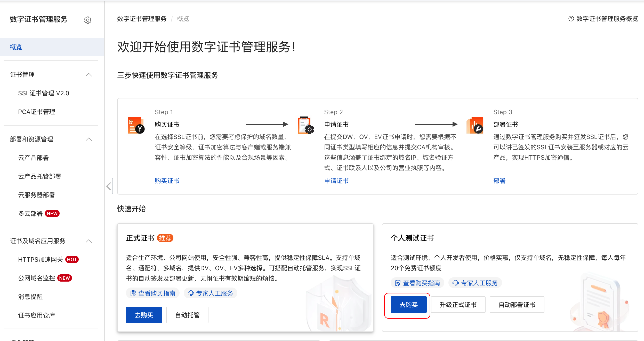This screenshot has width=644, height=341.
Task: Collapse the sidebar using the left arrow handle
Action: click(109, 186)
